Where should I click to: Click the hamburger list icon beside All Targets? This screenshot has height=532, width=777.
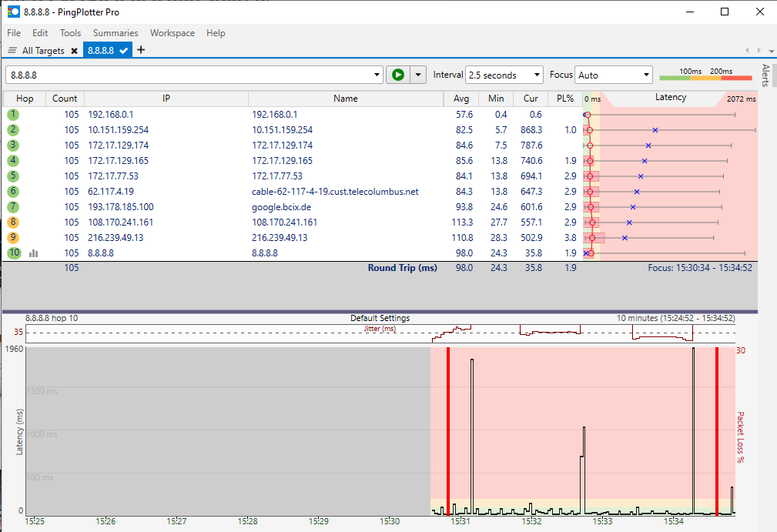pos(12,51)
